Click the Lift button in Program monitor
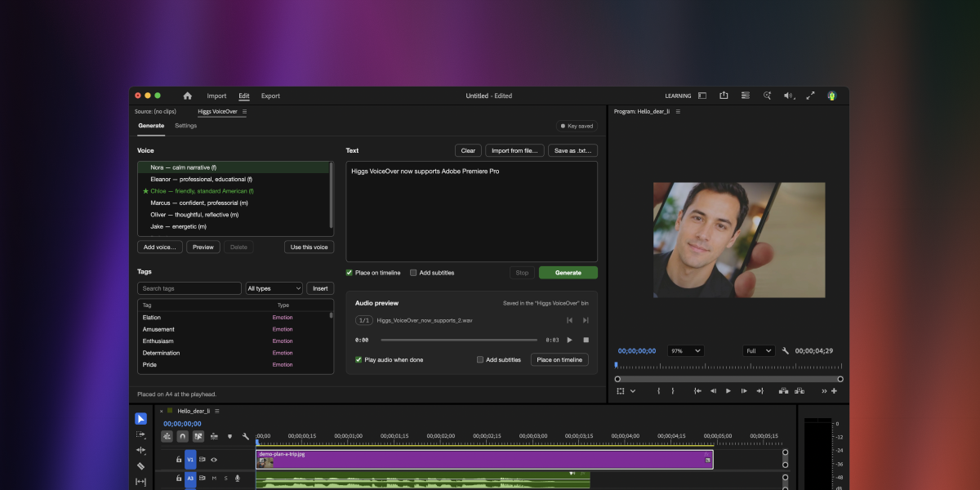Image resolution: width=980 pixels, height=490 pixels. click(784, 391)
